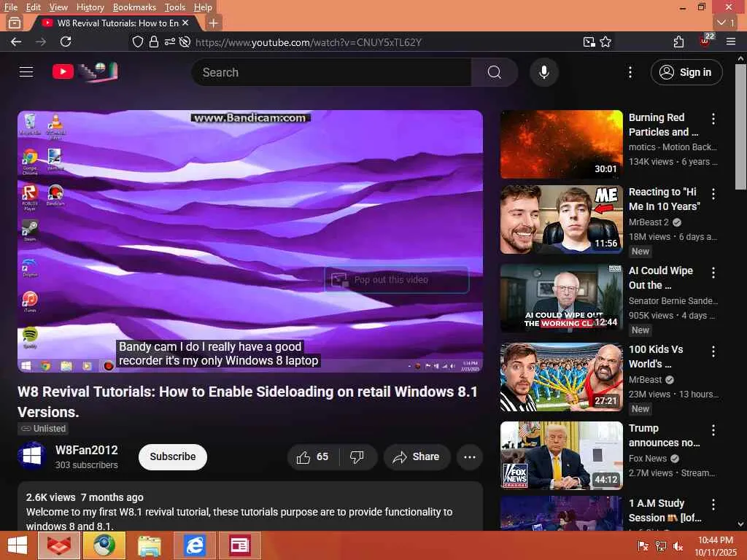Open File Explorer from the taskbar
Viewport: 747px width, 560px height.
[x=149, y=545]
